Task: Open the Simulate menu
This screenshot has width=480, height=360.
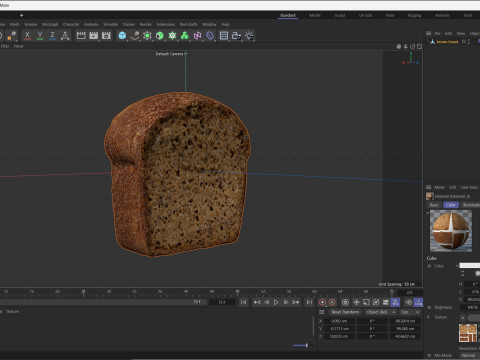Action: click(x=111, y=24)
